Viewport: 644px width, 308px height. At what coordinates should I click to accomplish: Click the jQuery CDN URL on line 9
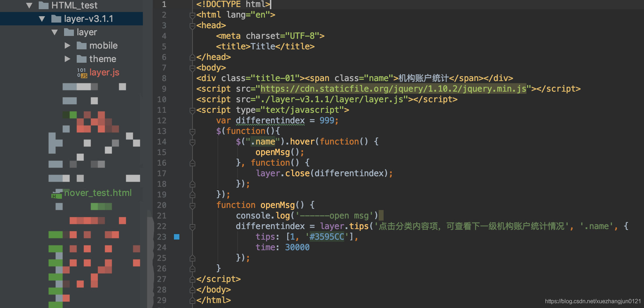(x=393, y=89)
